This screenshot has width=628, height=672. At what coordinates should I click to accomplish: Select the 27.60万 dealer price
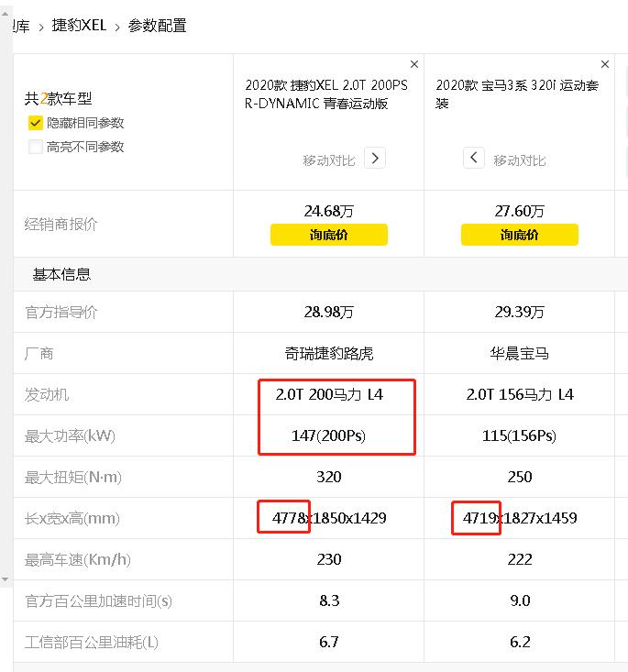pyautogui.click(x=520, y=211)
